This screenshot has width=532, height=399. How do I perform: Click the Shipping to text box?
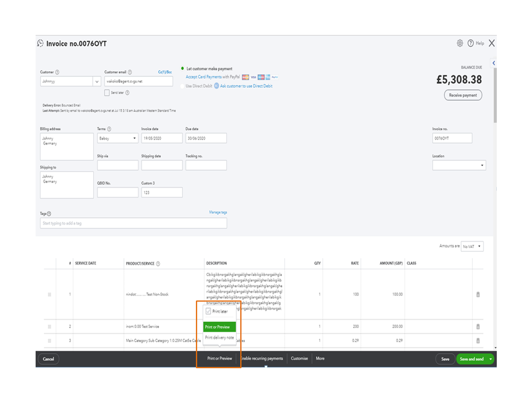67,185
